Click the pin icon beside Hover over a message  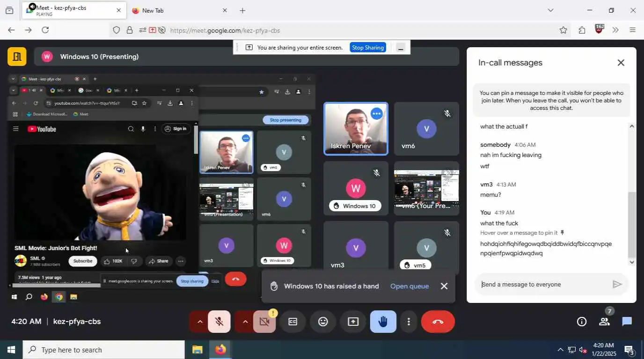(562, 233)
